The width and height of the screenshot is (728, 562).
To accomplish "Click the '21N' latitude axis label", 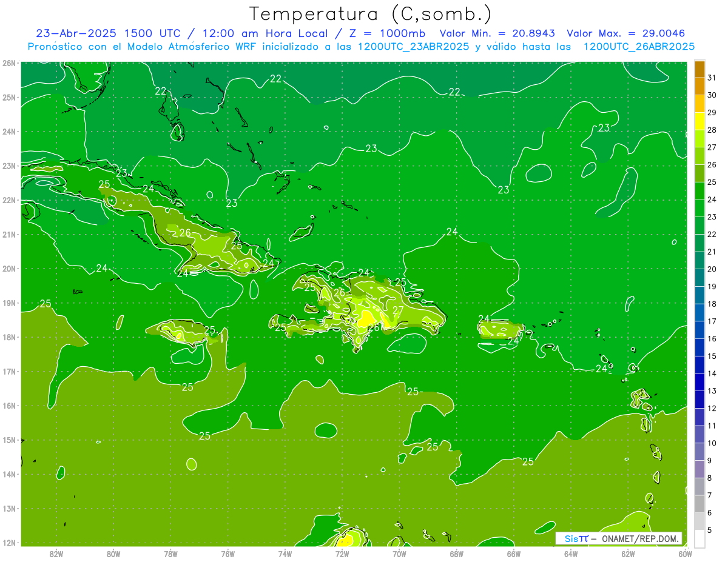I will (x=8, y=235).
